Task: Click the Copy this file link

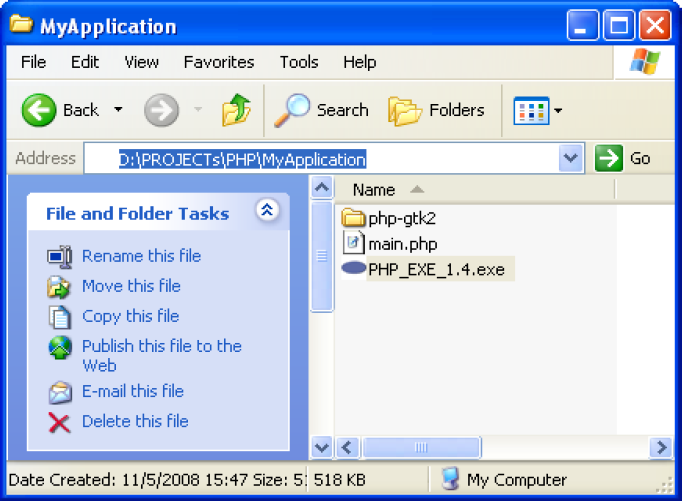Action: tap(130, 316)
